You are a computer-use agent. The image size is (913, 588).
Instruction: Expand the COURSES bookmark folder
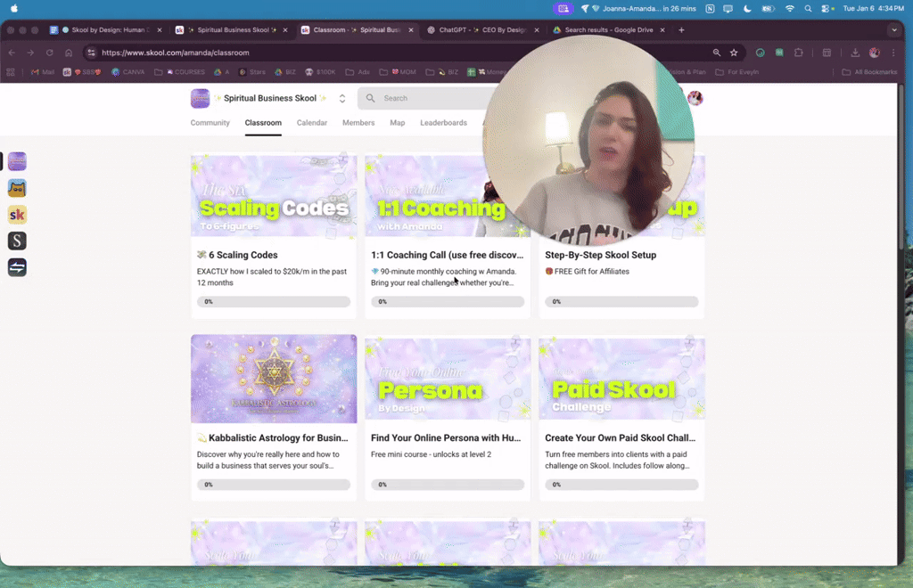[179, 72]
